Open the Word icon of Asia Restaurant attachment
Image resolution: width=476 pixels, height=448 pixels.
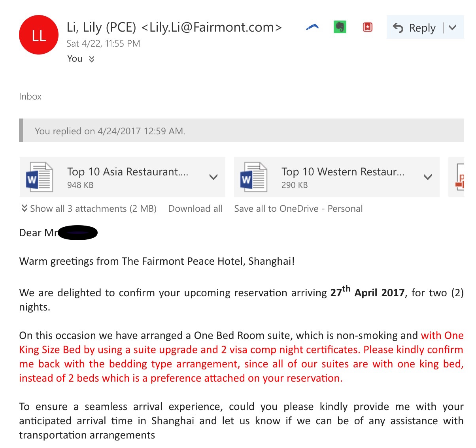coord(39,177)
